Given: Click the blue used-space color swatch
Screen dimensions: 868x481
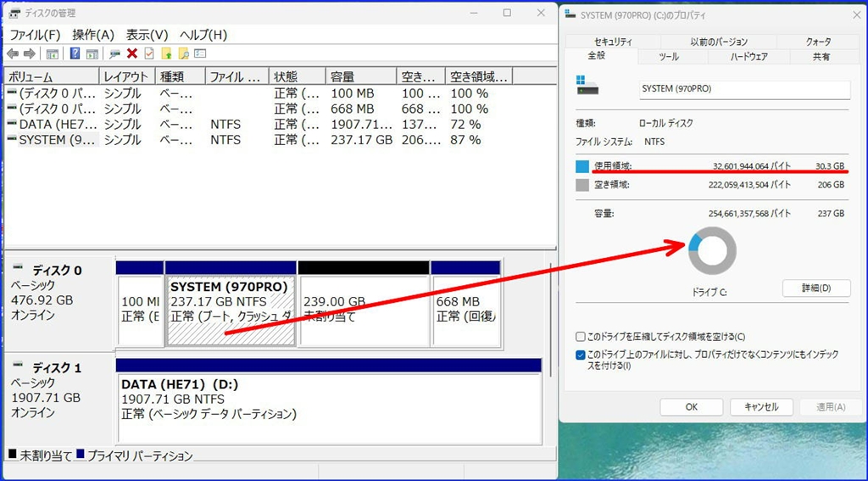Looking at the screenshot, I should point(581,166).
